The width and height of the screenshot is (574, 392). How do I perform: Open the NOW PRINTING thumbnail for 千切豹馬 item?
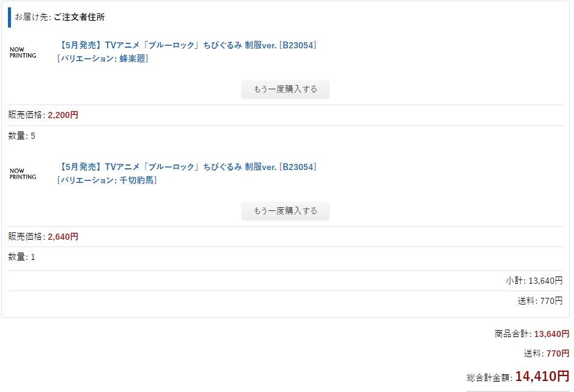23,174
